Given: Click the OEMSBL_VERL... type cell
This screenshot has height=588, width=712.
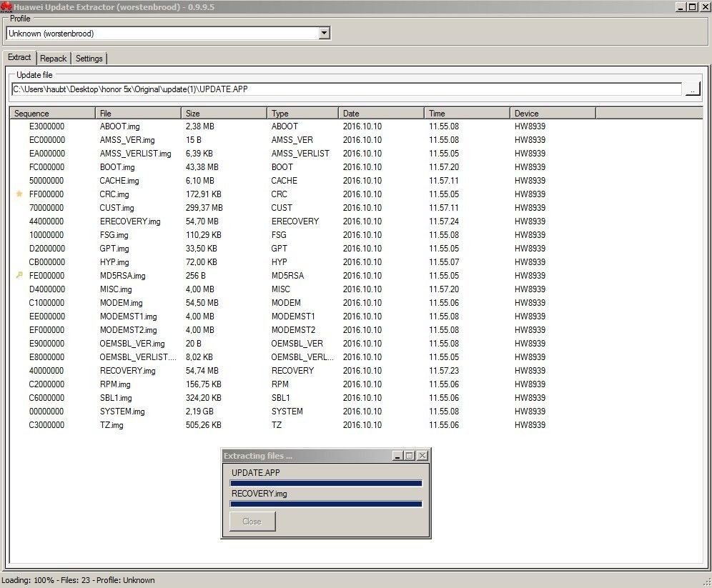Looking at the screenshot, I should click(302, 357).
